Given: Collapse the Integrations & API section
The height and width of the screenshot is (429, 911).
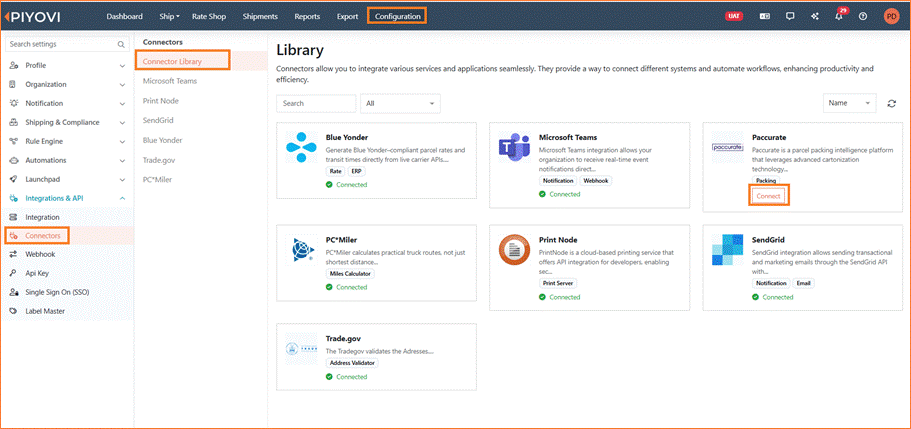Looking at the screenshot, I should click(122, 198).
